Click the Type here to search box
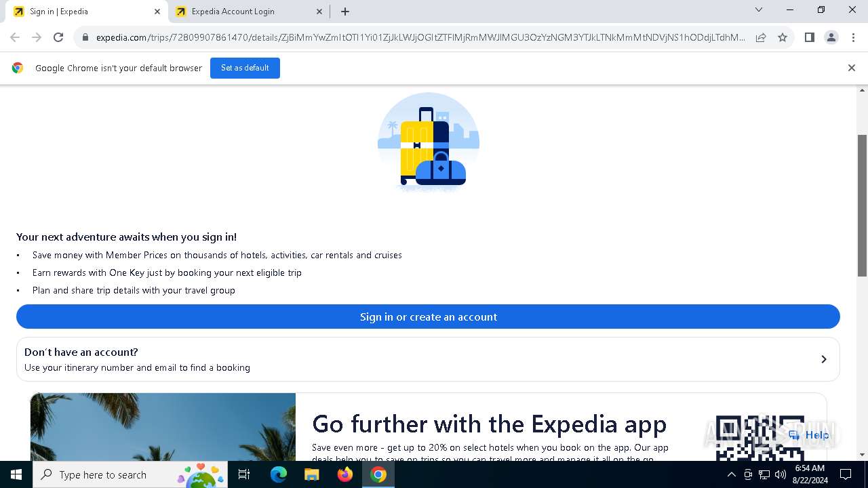The width and height of the screenshot is (868, 488). pyautogui.click(x=131, y=474)
